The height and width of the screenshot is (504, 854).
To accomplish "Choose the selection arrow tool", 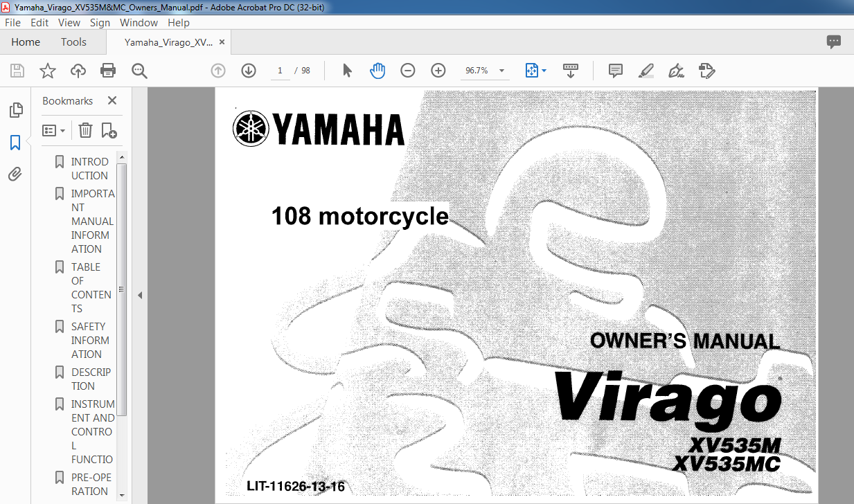I will tap(348, 71).
